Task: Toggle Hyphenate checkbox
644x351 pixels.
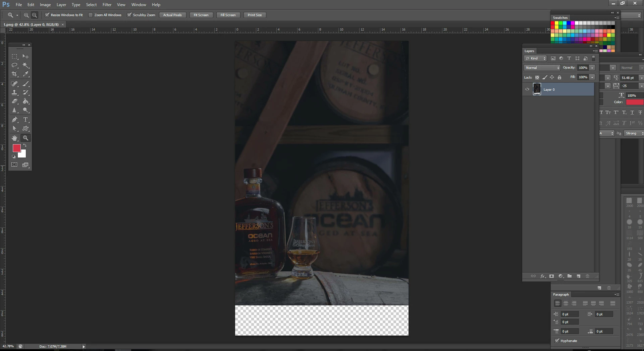Action: 557,341
